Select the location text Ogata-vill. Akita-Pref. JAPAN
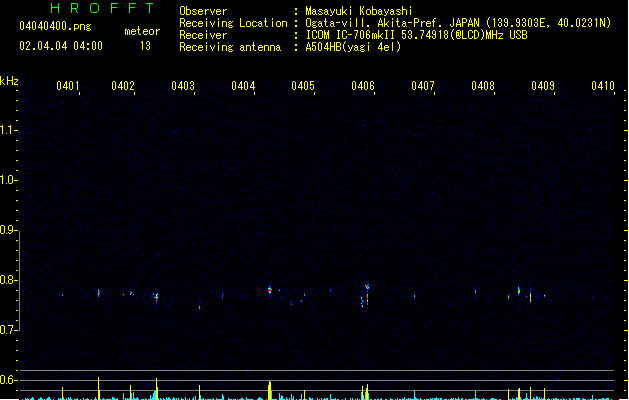629x400 pixels. (x=392, y=23)
